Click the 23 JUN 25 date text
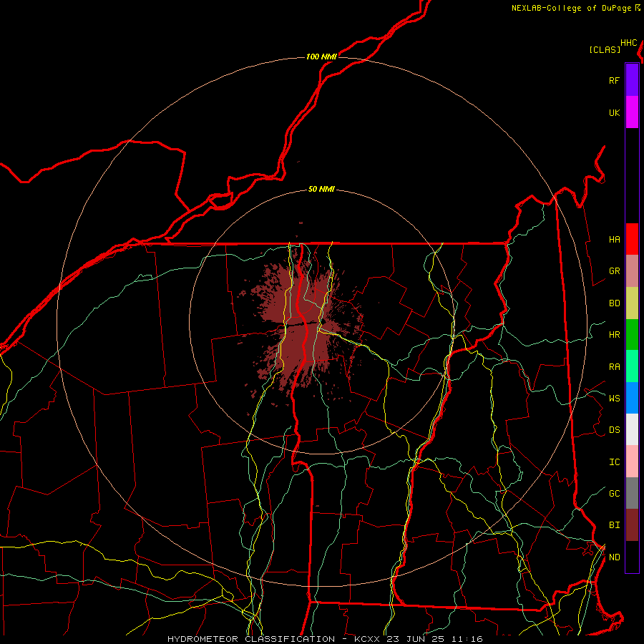The image size is (644, 644). coord(415,639)
